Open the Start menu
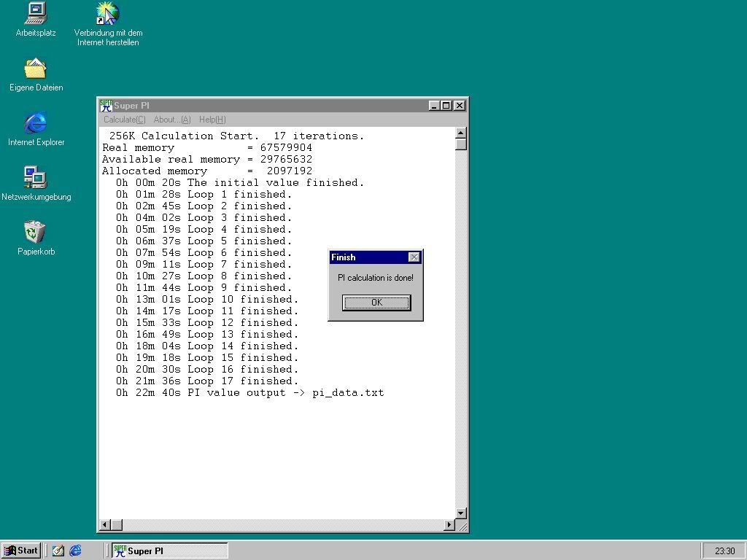This screenshot has height=560, width=747. (x=21, y=551)
